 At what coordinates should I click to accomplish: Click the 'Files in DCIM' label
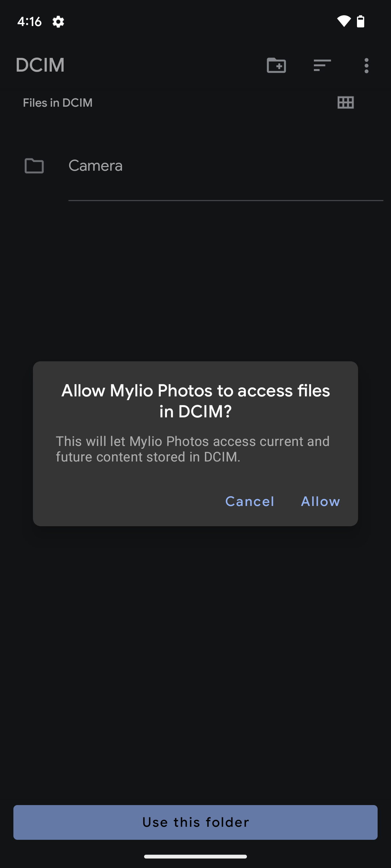[58, 103]
